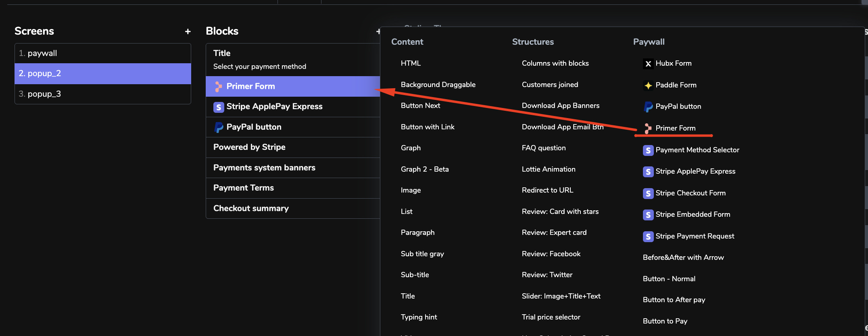
Task: Add Typing hint block
Action: tap(419, 317)
